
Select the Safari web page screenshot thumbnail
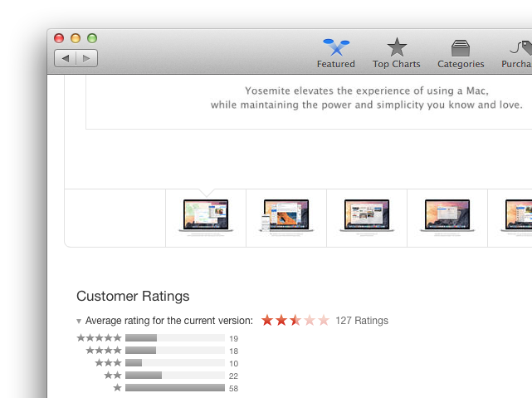[367, 218]
